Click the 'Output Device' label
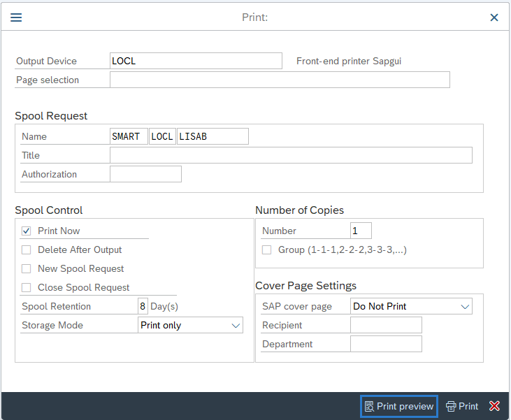 (x=46, y=61)
